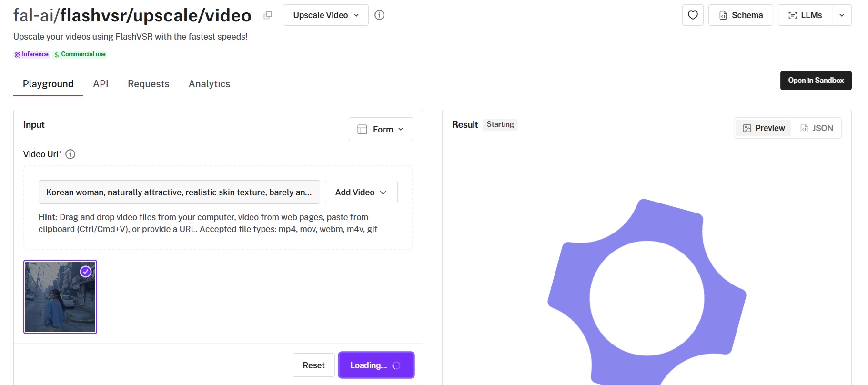Open the Schema button
Viewport: 868px width, 385px height.
741,15
